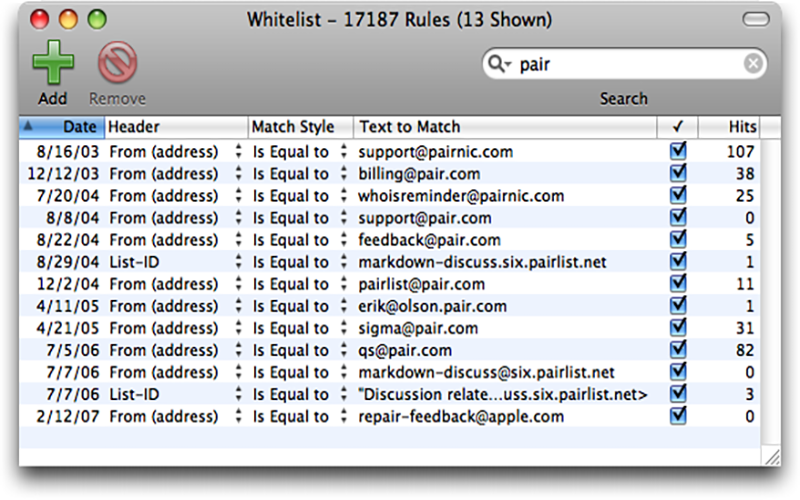
Task: Toggle the feedback@pair.com rule checkbox
Action: 678,239
